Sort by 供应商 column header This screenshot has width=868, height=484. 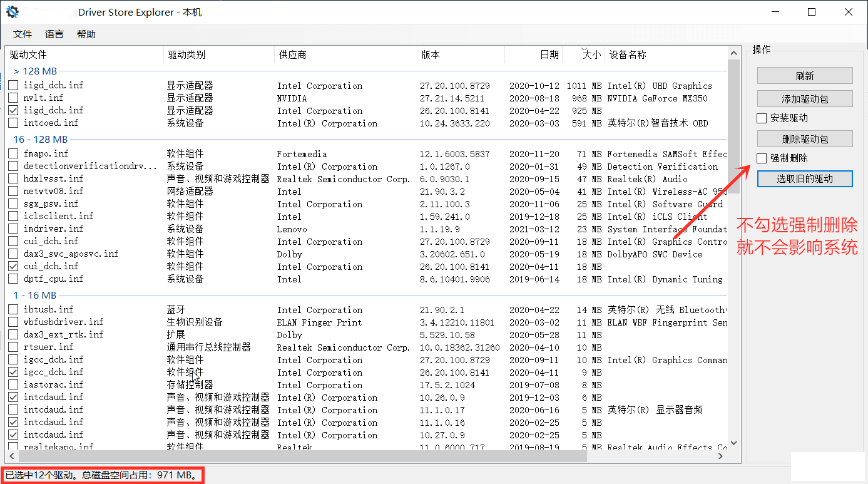[345, 55]
